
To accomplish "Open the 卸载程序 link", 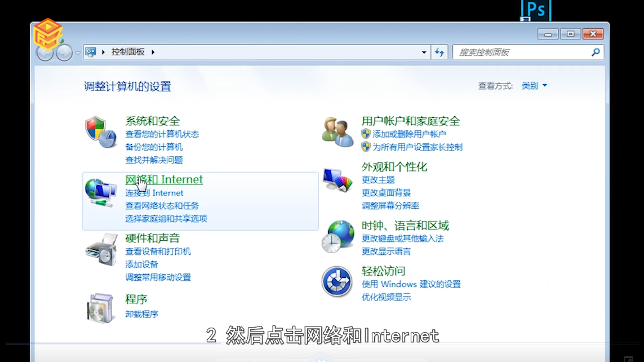I will pos(141,314).
